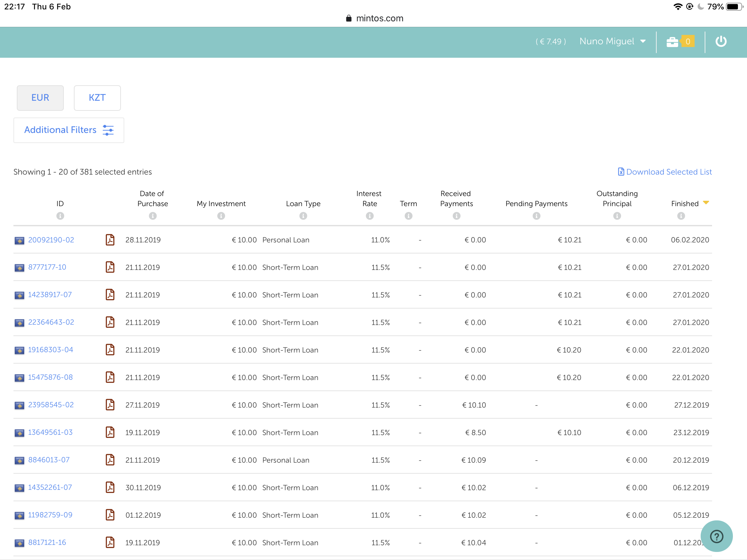Click Download Selected List link
747x560 pixels.
[665, 172]
